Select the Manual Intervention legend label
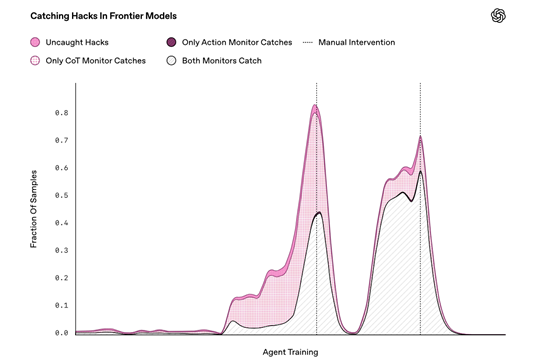 (357, 42)
